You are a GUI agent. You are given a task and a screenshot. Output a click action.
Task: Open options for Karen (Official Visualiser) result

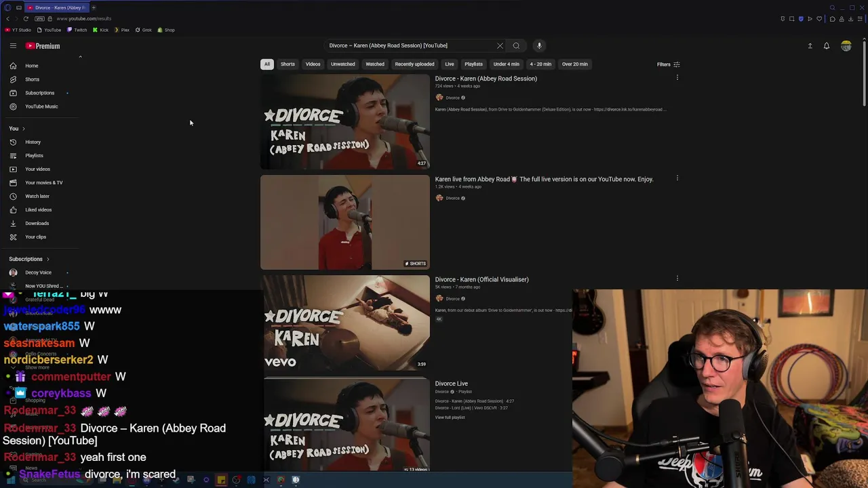pos(677,279)
